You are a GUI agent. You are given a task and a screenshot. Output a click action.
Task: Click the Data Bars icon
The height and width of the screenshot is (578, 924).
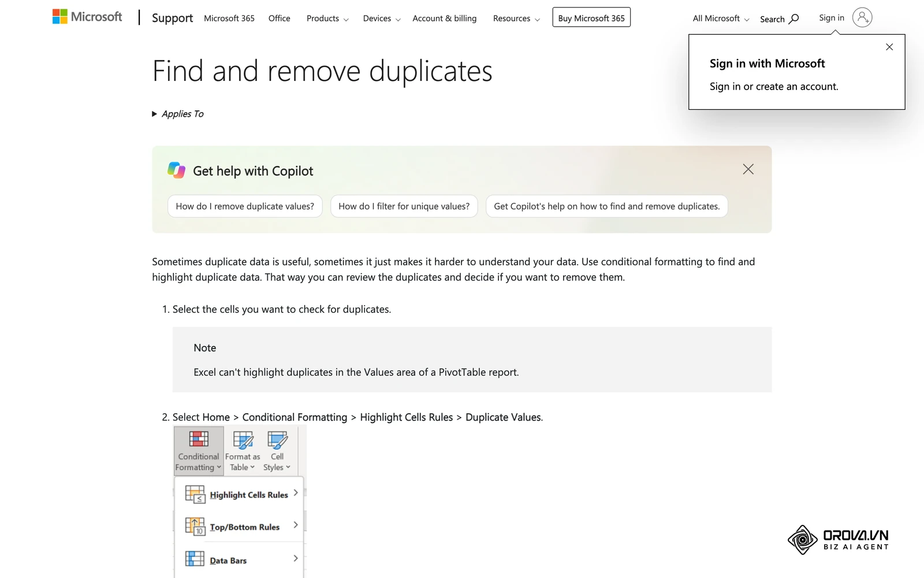pyautogui.click(x=195, y=559)
